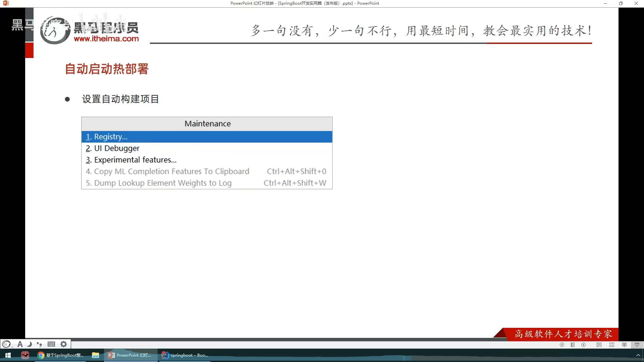Screen dimensions: 644x362
Task: Open Slide Sorter grid view icon
Action: (612, 345)
